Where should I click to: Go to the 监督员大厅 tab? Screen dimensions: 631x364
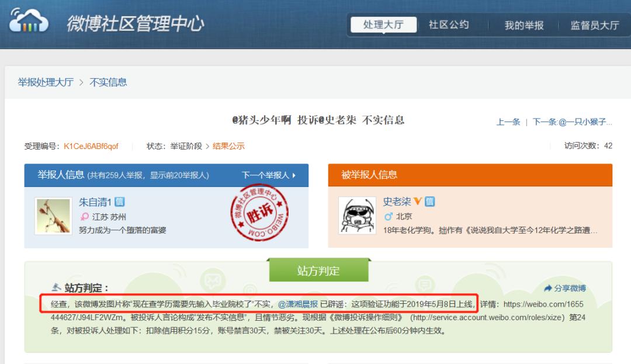(594, 25)
